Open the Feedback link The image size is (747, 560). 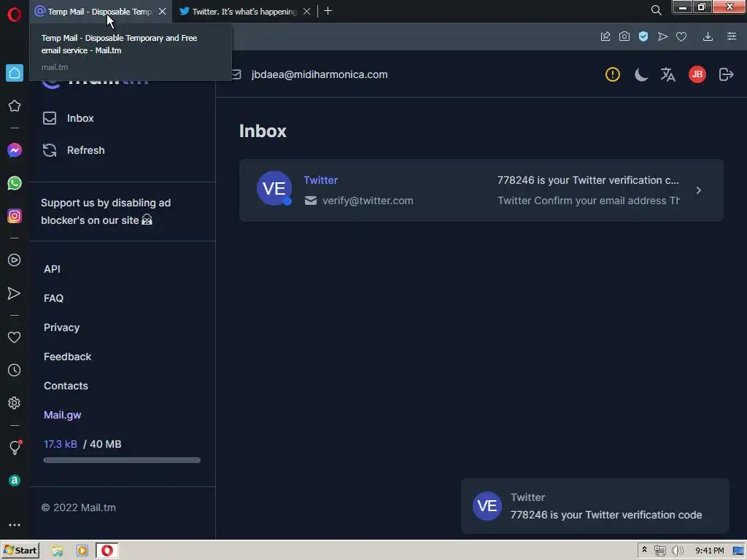pos(67,357)
